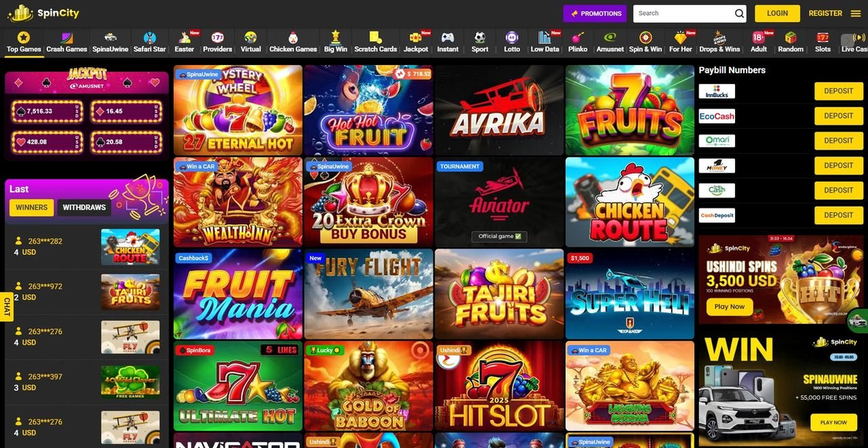Viewport: 868px width, 448px height.
Task: Click Play Now on Ushindi Spins banner
Action: pos(730,306)
